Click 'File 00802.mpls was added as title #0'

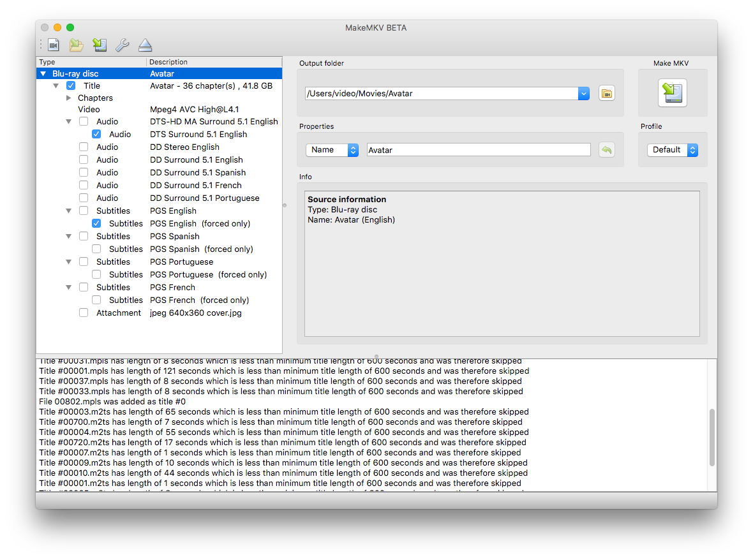click(x=112, y=402)
